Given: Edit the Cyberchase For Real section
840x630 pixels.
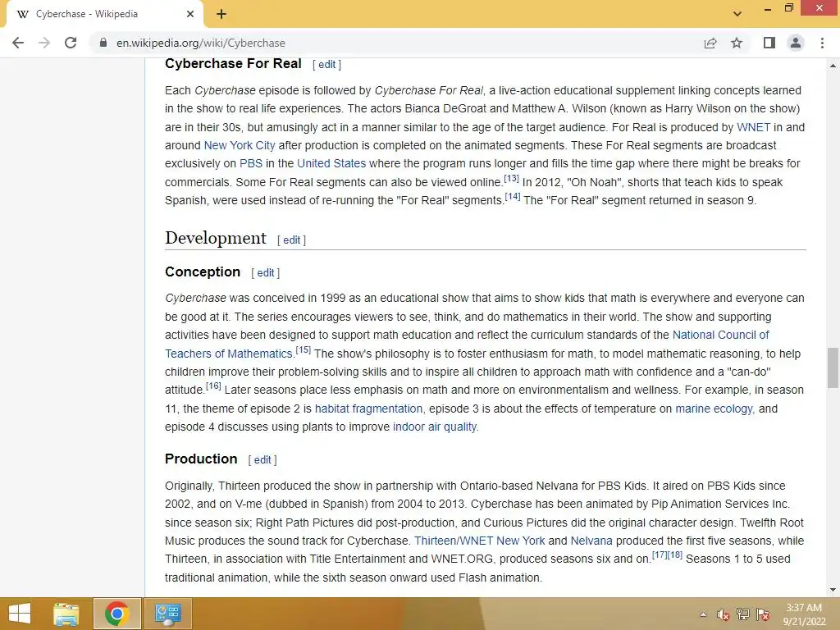Looking at the screenshot, I should point(326,65).
